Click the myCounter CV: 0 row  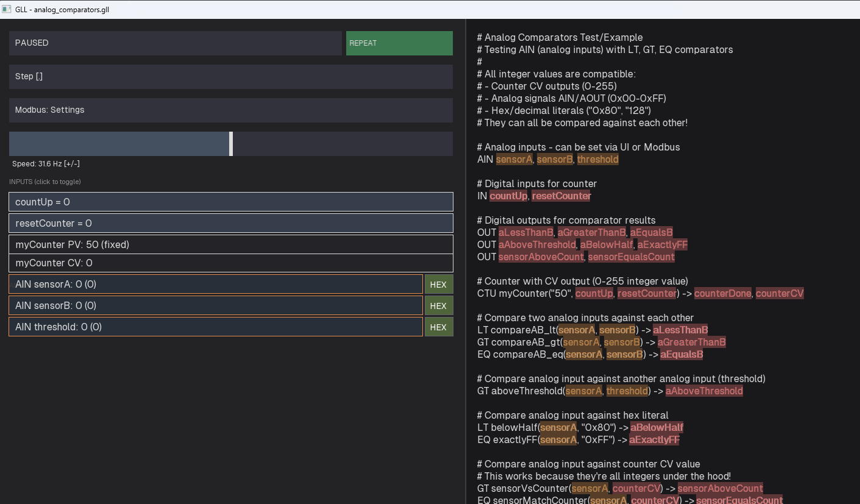pos(230,263)
